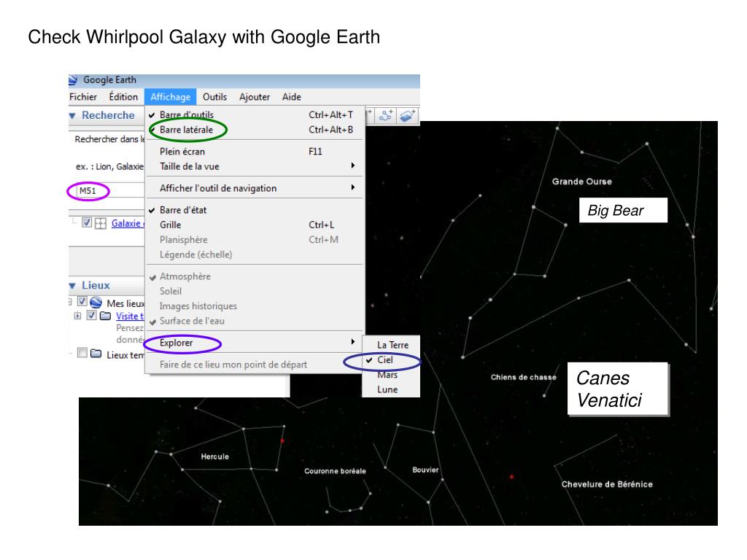
Task: Click the search field containing M51
Action: coord(110,191)
